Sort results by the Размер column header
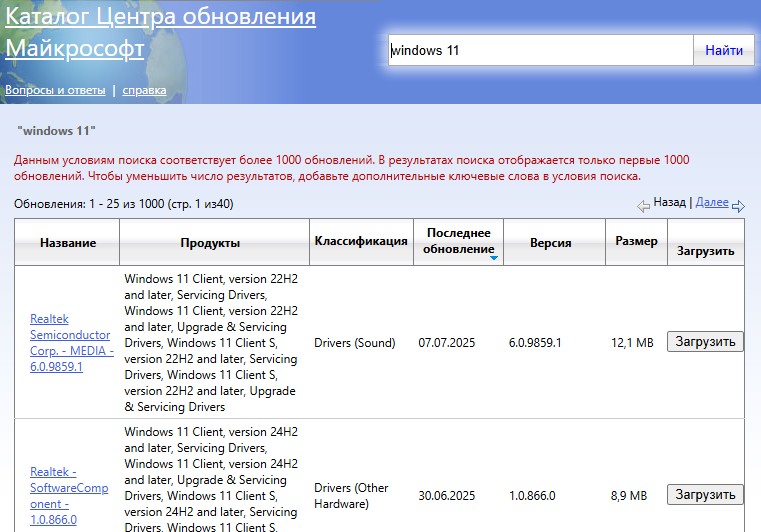The image size is (761, 532). 636,241
